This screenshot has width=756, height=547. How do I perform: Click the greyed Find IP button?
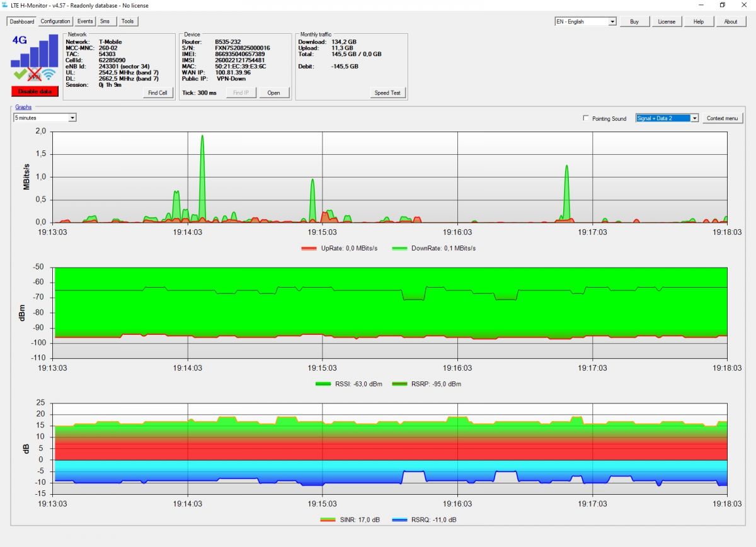[241, 93]
